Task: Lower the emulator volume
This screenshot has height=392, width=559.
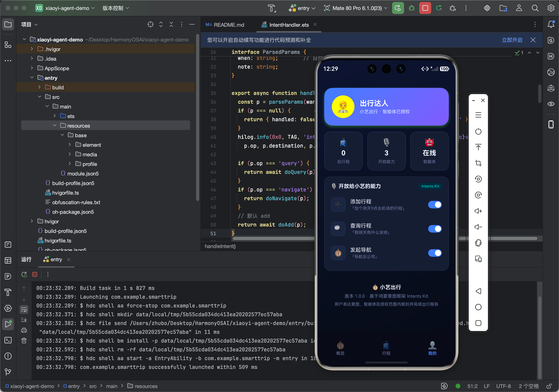Action: click(x=478, y=227)
